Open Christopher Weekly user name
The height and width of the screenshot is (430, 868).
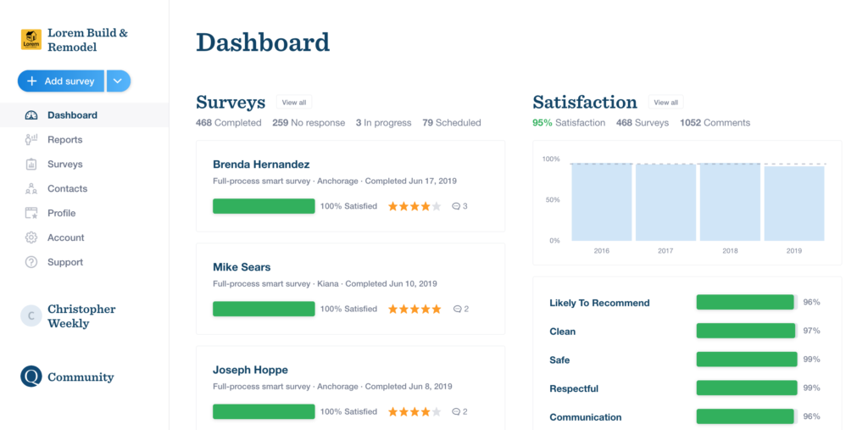pyautogui.click(x=81, y=316)
